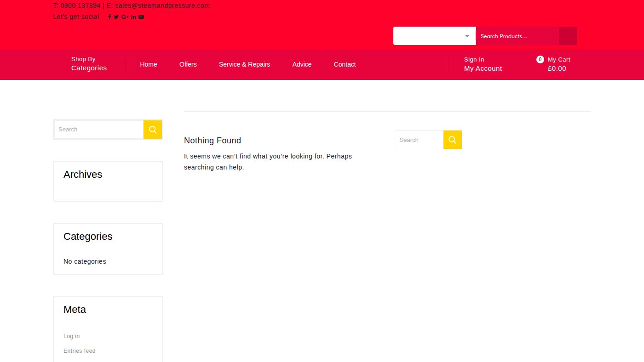Go to the Home menu item
Screen dimensions: 644x362
[x=149, y=64]
